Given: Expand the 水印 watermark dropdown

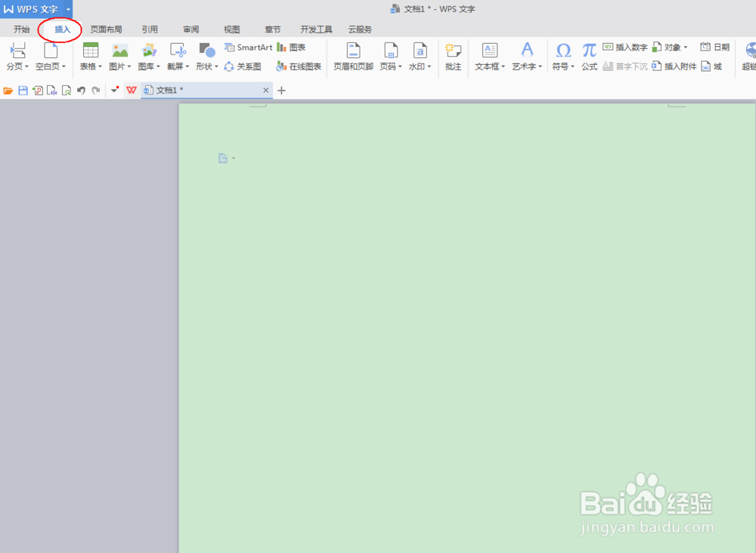Looking at the screenshot, I should (x=429, y=66).
